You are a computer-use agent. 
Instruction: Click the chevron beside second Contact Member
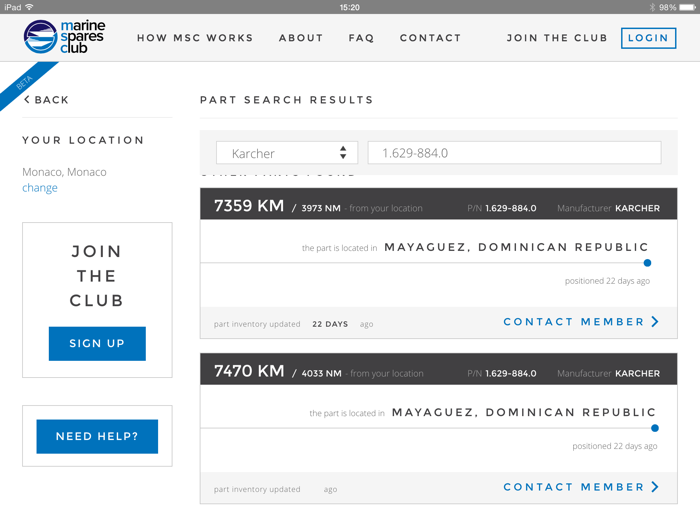[655, 487]
